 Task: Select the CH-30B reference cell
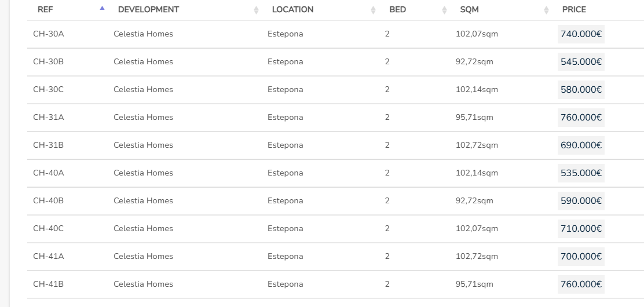click(x=48, y=62)
